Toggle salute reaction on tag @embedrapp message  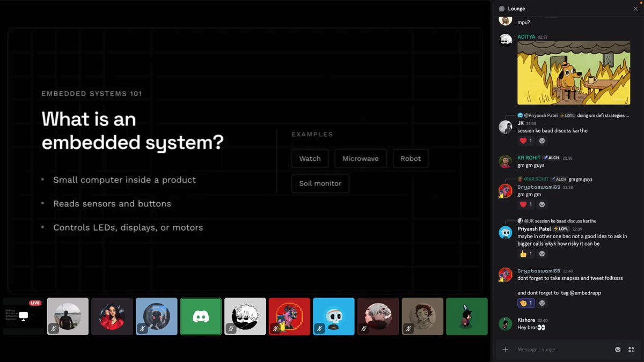(x=526, y=303)
